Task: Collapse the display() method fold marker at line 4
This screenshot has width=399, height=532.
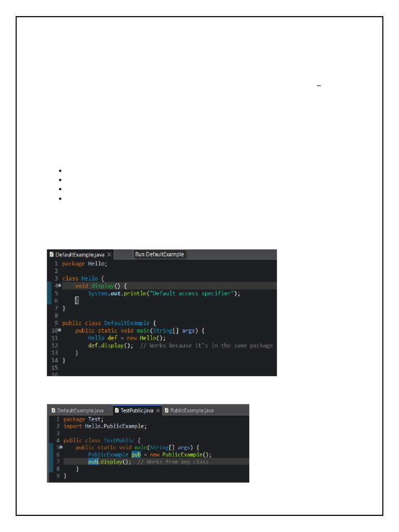Action: pos(60,286)
